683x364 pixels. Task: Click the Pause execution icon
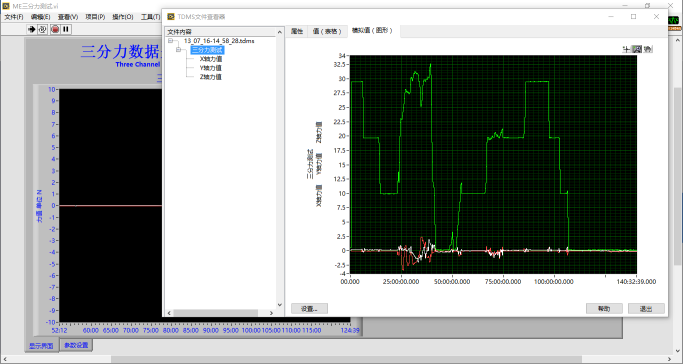pyautogui.click(x=66, y=29)
